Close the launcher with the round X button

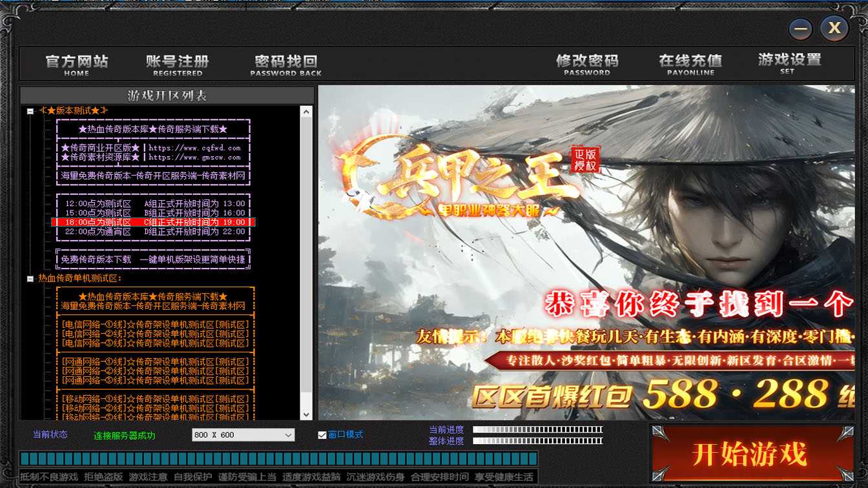pos(834,28)
